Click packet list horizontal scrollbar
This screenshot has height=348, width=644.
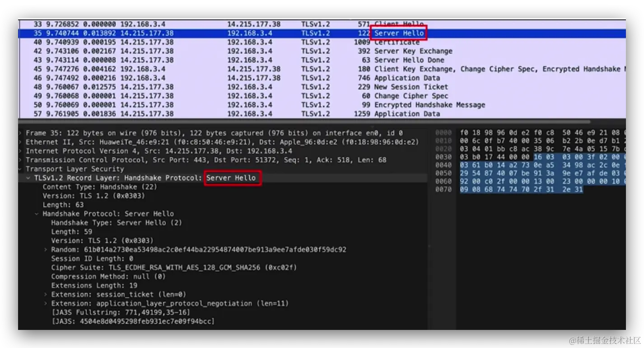[x=305, y=122]
